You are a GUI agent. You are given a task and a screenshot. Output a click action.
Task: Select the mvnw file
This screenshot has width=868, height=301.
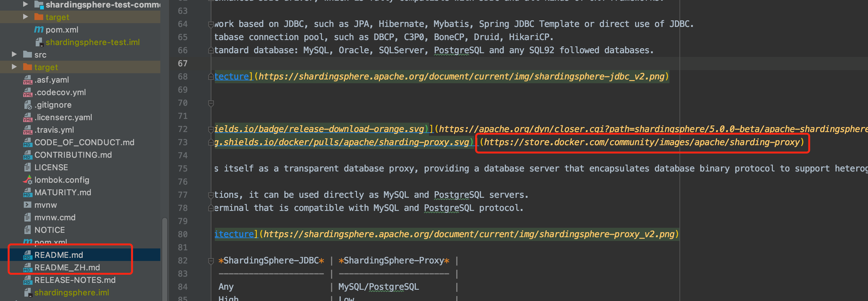pyautogui.click(x=45, y=205)
